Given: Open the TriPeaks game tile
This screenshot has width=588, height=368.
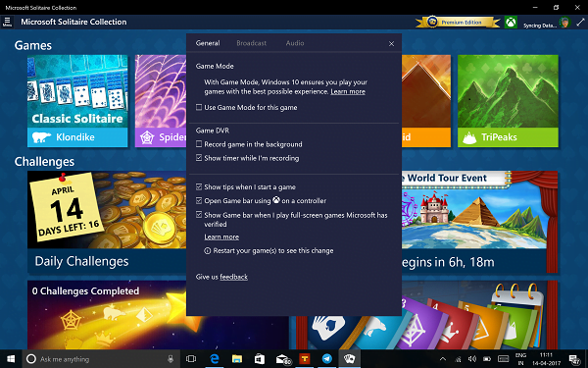Looking at the screenshot, I should click(508, 101).
